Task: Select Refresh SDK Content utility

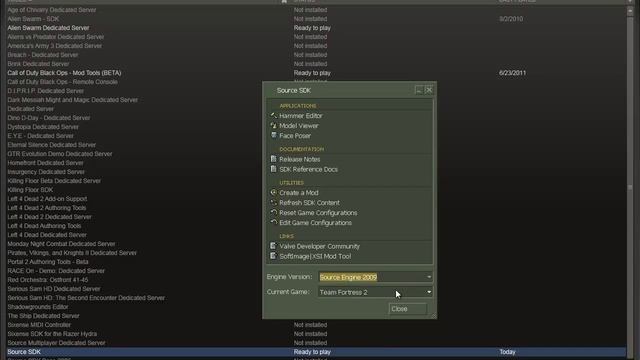Action: [x=309, y=203]
